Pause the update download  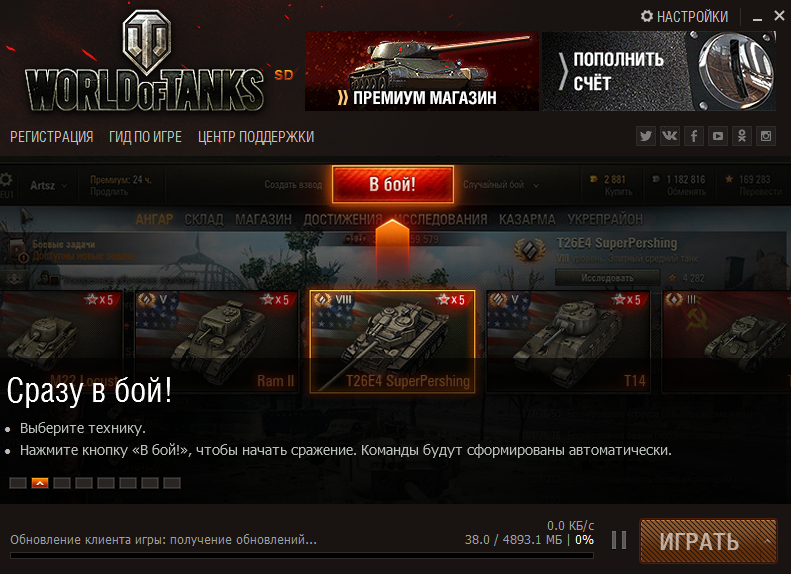[x=619, y=540]
